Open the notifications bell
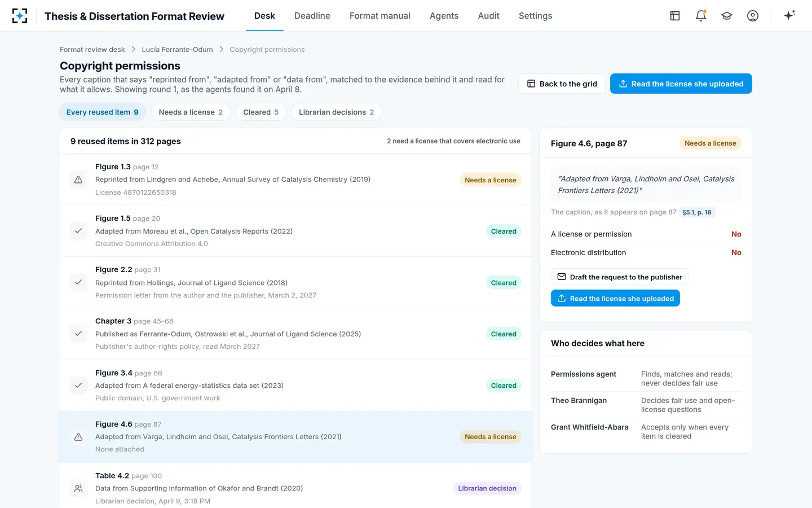This screenshot has height=508, width=812. [701, 16]
